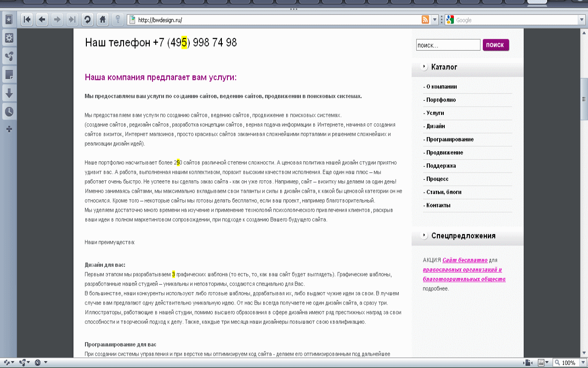Click the key icon left of address bar
The height and width of the screenshot is (368, 588).
[x=118, y=20]
